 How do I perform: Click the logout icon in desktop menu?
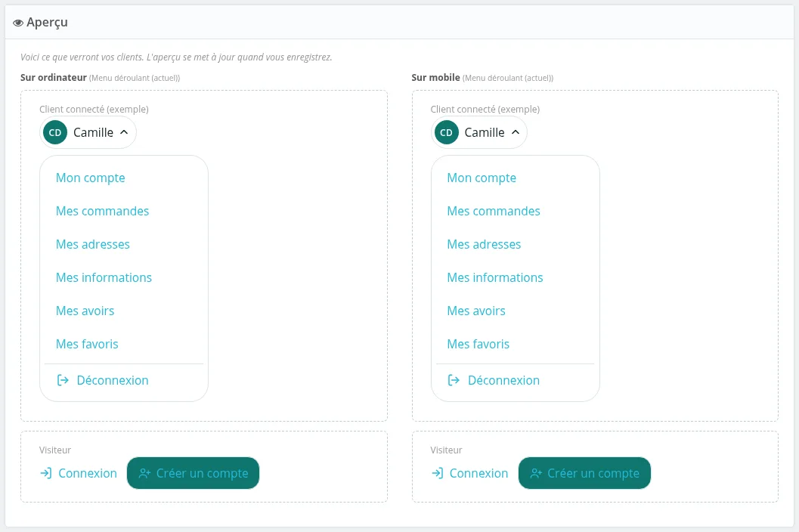(63, 380)
